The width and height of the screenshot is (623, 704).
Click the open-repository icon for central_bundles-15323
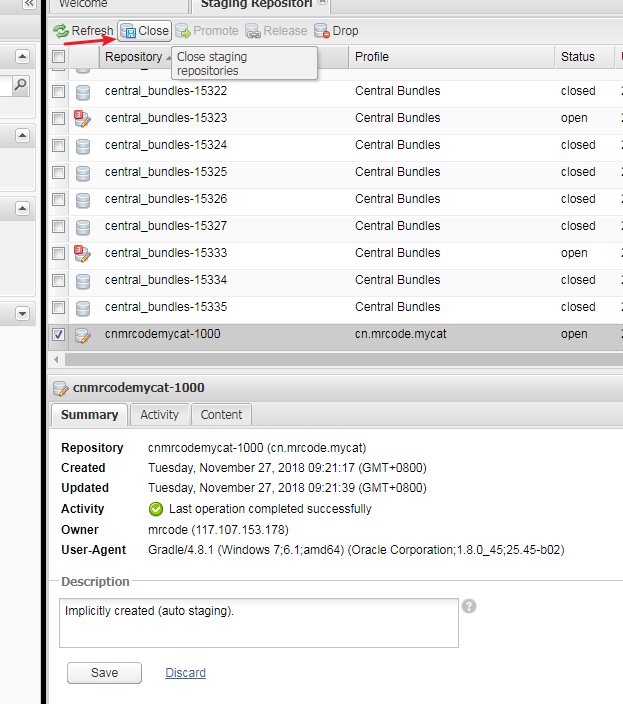(83, 118)
